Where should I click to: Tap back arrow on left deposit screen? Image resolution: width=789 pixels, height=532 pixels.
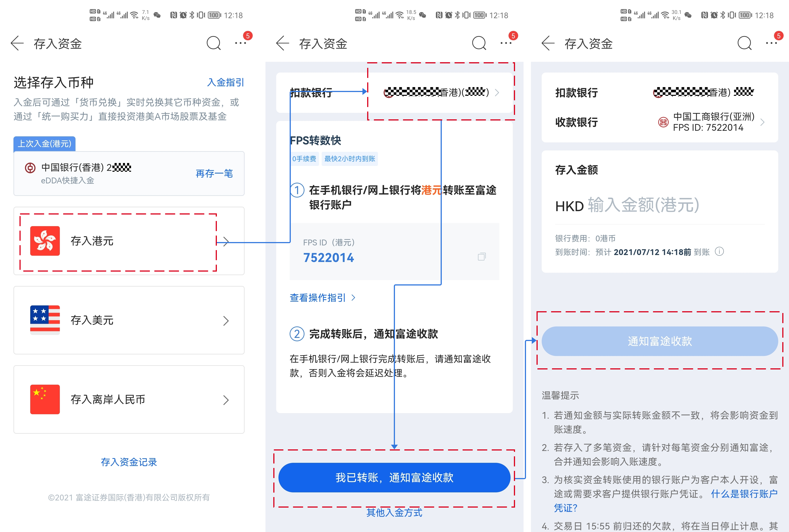(17, 43)
